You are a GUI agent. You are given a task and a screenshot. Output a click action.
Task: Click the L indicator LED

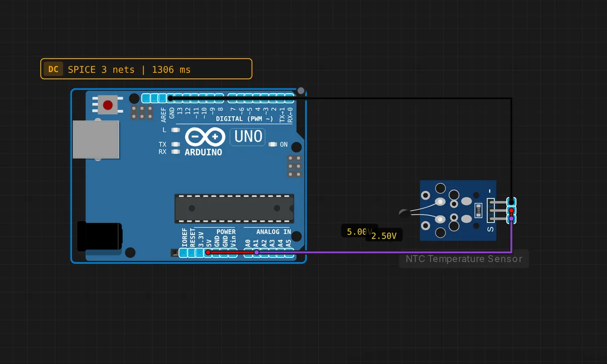coord(176,130)
